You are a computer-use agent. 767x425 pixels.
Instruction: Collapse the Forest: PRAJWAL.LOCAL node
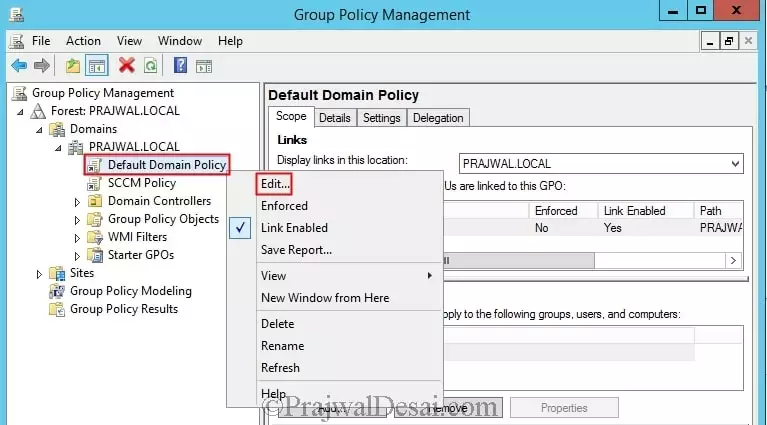tap(22, 112)
